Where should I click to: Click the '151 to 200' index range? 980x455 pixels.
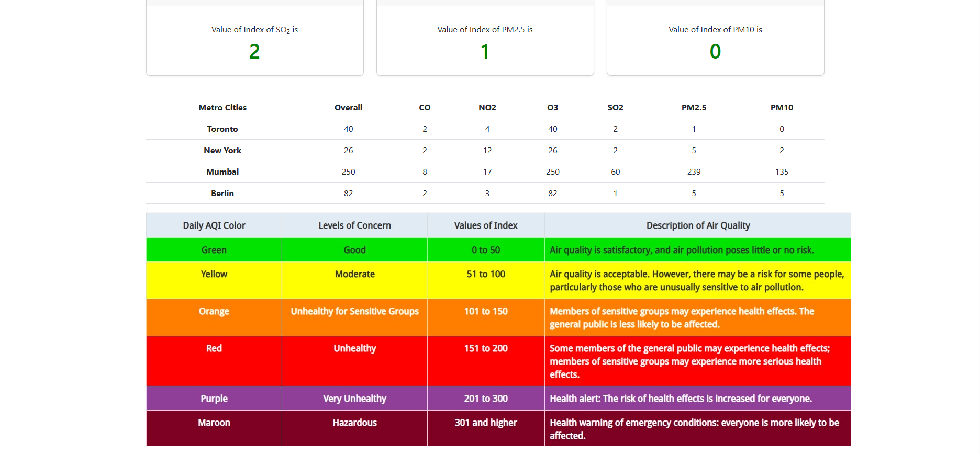click(486, 361)
